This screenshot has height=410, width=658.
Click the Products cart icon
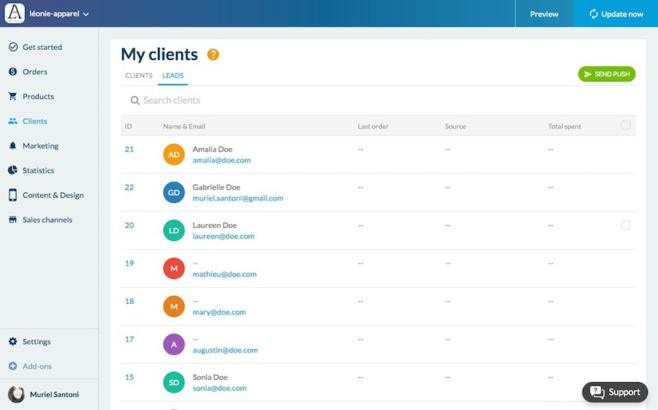13,97
